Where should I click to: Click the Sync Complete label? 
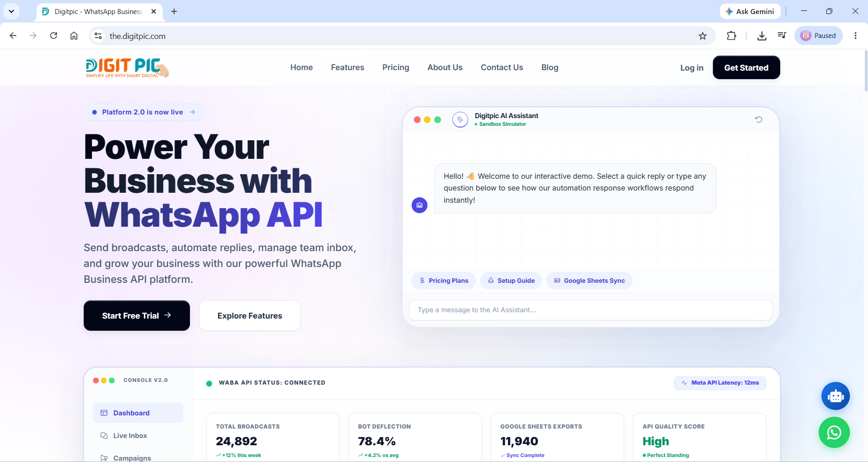tap(526, 455)
